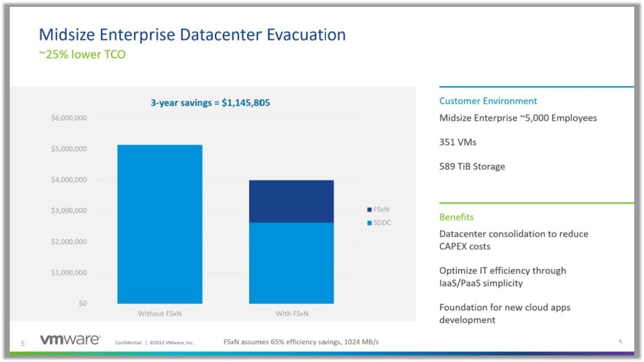The width and height of the screenshot is (644, 362).
Task: Click the SDDC segment of With FSxN bar
Action: click(291, 263)
